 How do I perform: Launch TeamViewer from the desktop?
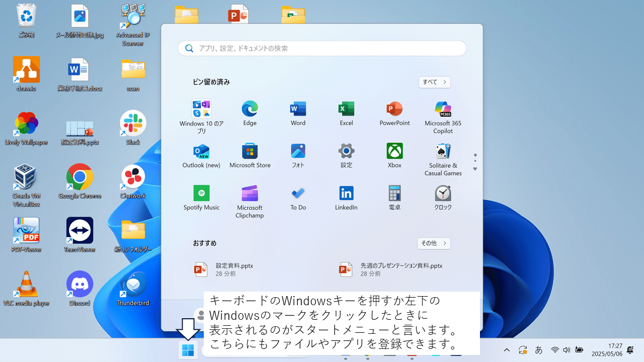(x=79, y=235)
